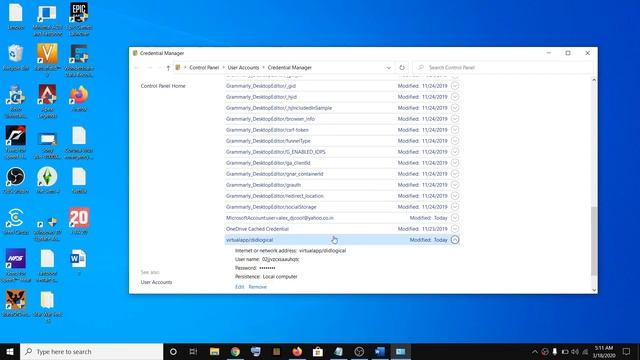Click the Credential Manager vertical scrollbar thumb
This screenshot has width=640, height=360.
(594, 241)
